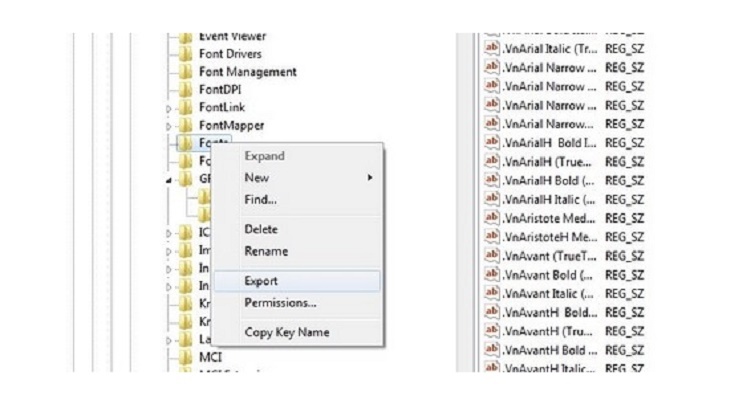Open the New submenu arrow
The width and height of the screenshot is (755, 408).
[x=370, y=178]
